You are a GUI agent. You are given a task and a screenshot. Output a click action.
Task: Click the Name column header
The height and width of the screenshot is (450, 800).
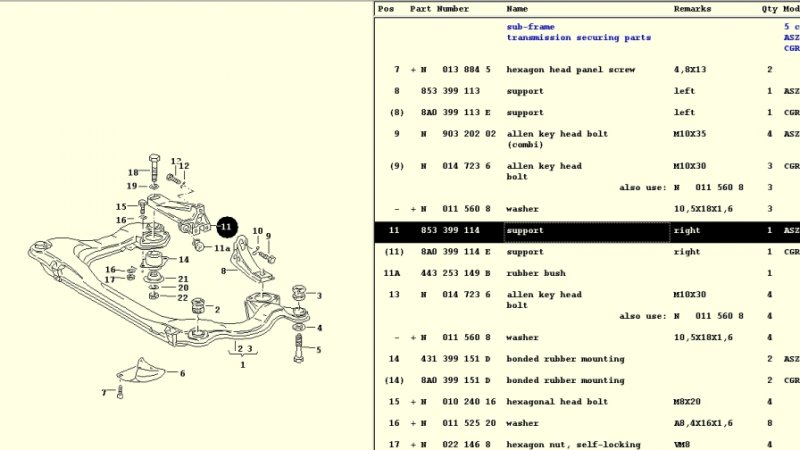coord(517,9)
